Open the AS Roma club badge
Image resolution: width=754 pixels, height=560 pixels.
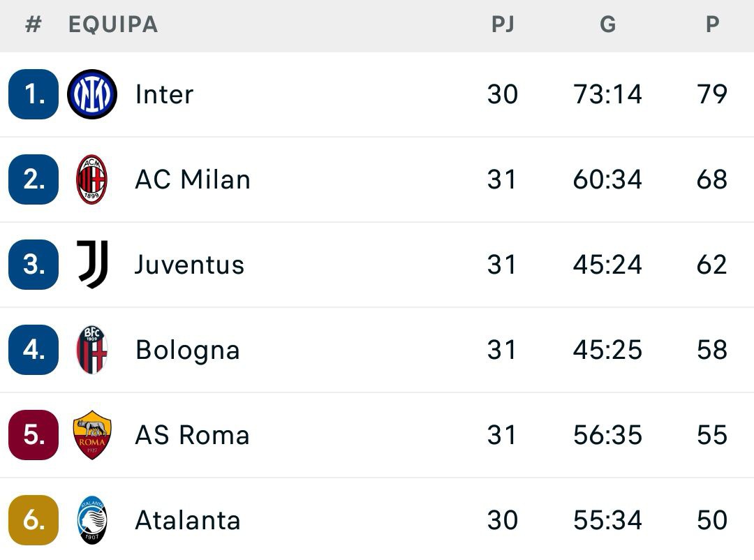tap(91, 434)
